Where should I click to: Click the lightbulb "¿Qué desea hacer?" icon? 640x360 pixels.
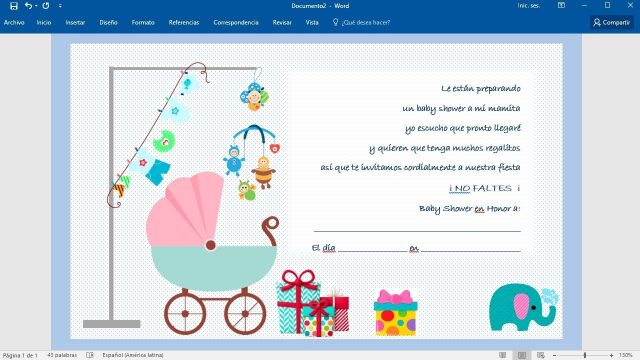(336, 22)
